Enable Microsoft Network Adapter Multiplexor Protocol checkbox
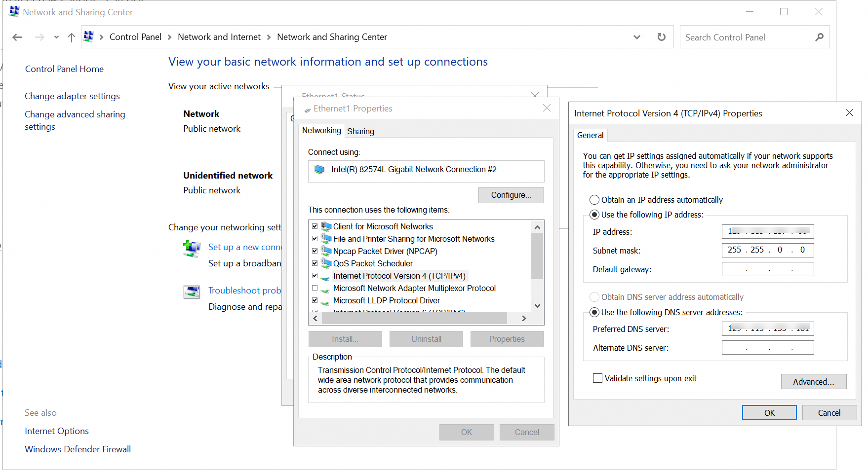The image size is (868, 474). [x=315, y=288]
